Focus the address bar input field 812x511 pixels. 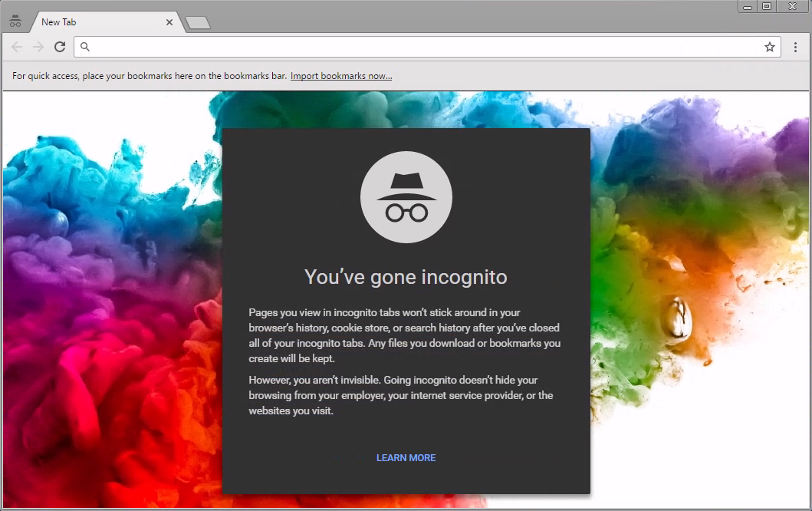tap(422, 47)
